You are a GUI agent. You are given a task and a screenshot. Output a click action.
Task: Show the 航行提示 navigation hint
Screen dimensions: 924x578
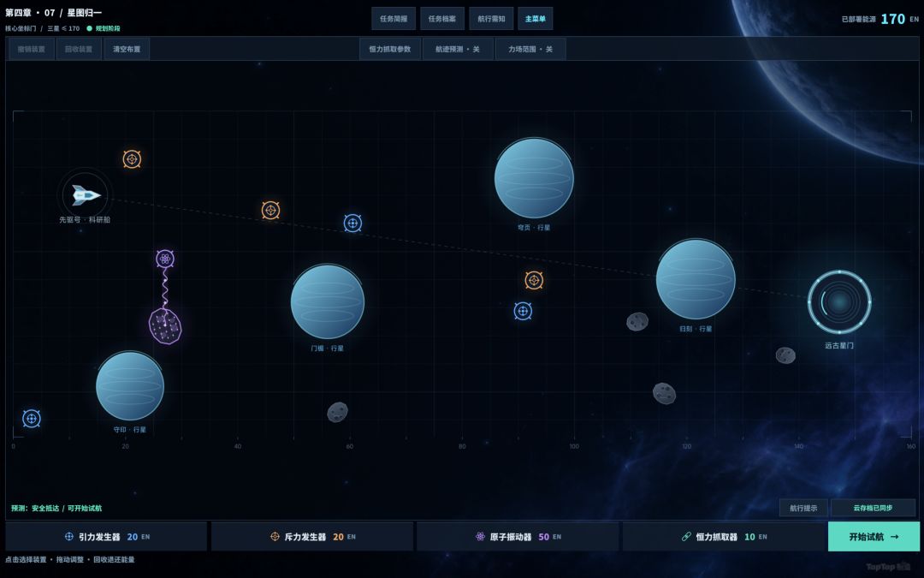(x=803, y=508)
